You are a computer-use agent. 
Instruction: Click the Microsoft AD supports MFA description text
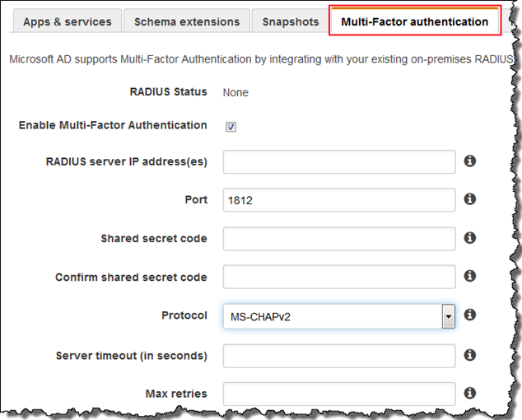pos(261,59)
